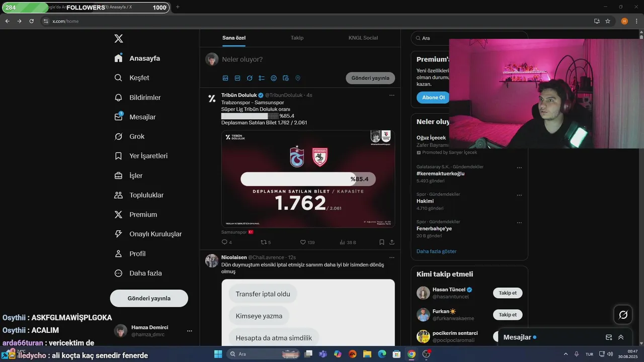Share the Tribün Doluluk post
644x362 pixels.
[391, 242]
